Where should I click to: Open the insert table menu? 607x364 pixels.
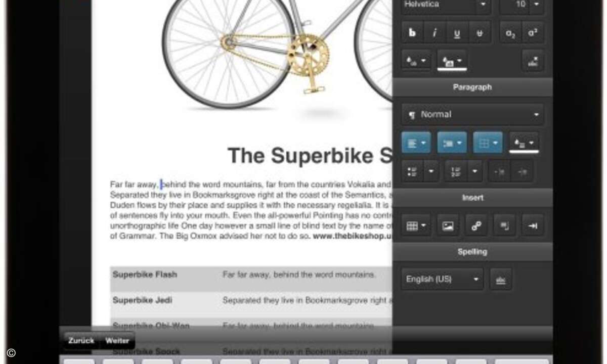(x=416, y=226)
